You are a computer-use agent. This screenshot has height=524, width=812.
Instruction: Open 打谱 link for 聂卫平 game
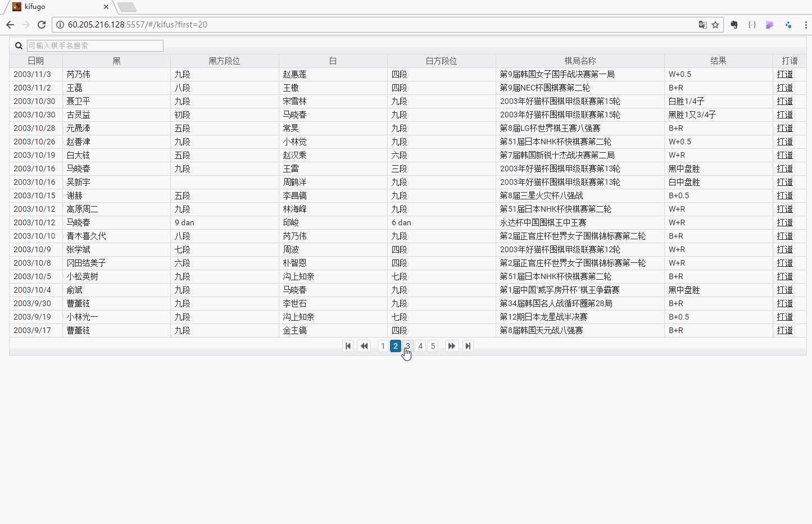(785, 101)
